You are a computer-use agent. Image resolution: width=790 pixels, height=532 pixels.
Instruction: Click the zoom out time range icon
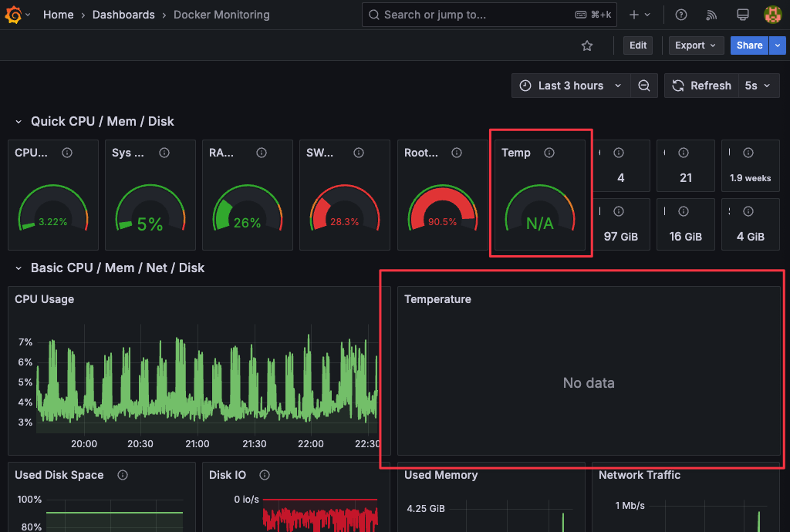[x=644, y=86]
